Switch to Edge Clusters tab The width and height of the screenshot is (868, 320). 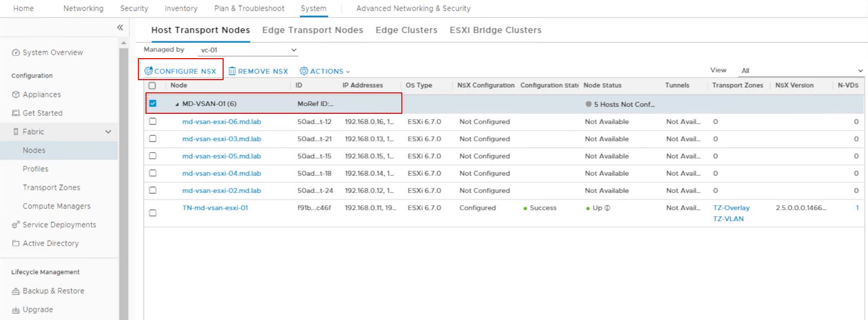406,30
